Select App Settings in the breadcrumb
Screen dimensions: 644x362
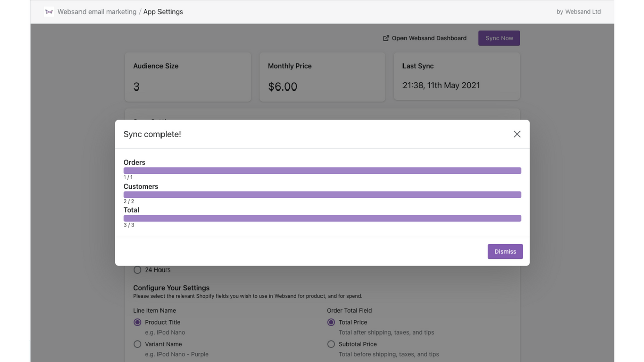(x=163, y=11)
